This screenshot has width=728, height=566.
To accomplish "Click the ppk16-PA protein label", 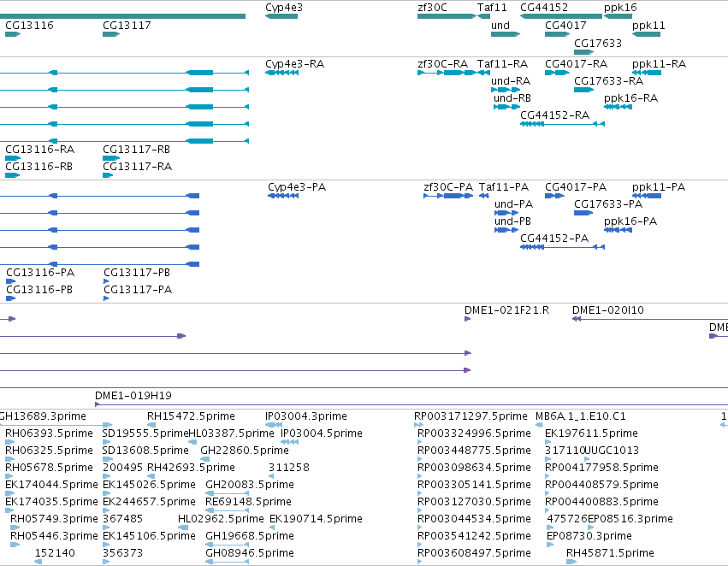I will point(630,221).
